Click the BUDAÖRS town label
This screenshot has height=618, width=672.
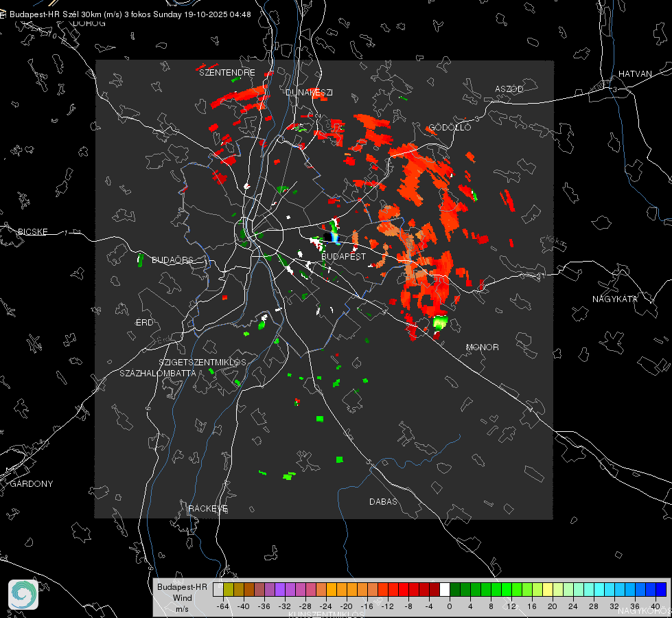pos(173,260)
